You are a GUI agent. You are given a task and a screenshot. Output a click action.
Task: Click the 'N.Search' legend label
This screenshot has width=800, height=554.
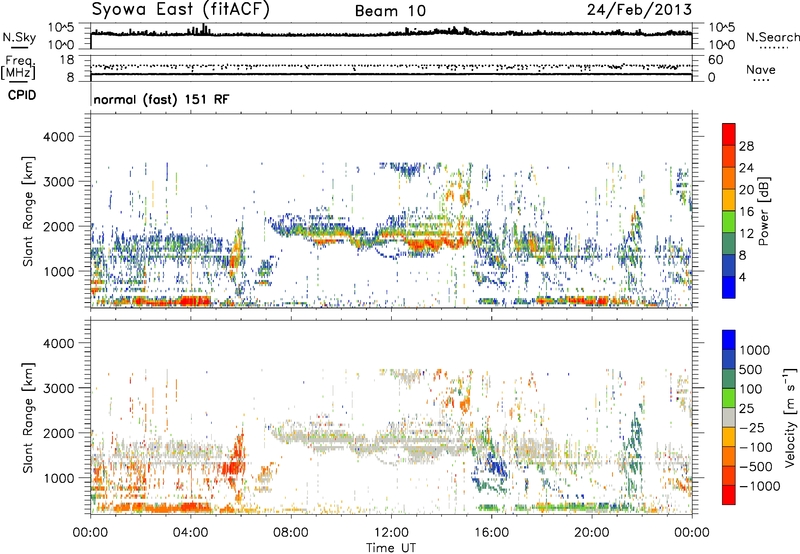coord(772,37)
